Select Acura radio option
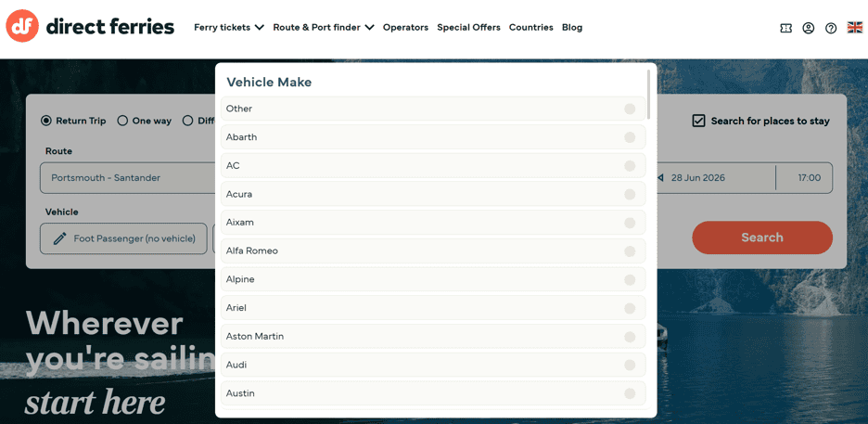The height and width of the screenshot is (424, 868). tap(630, 194)
